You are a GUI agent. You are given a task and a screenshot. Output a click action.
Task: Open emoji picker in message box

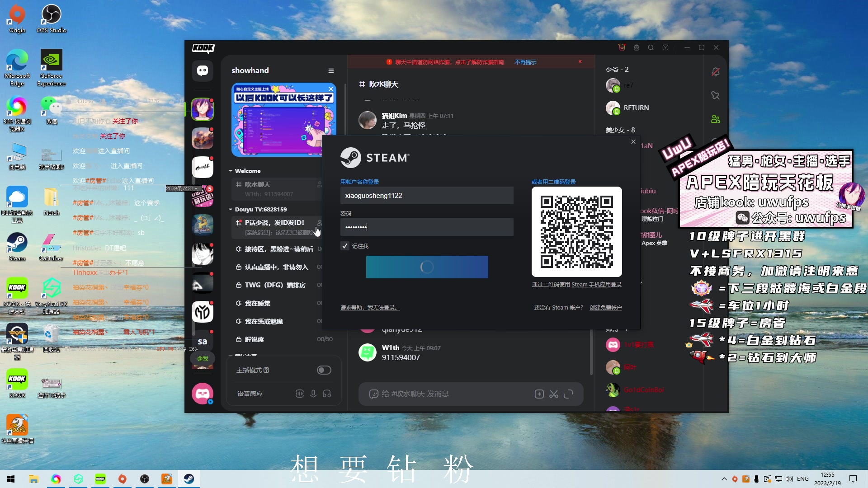(373, 394)
